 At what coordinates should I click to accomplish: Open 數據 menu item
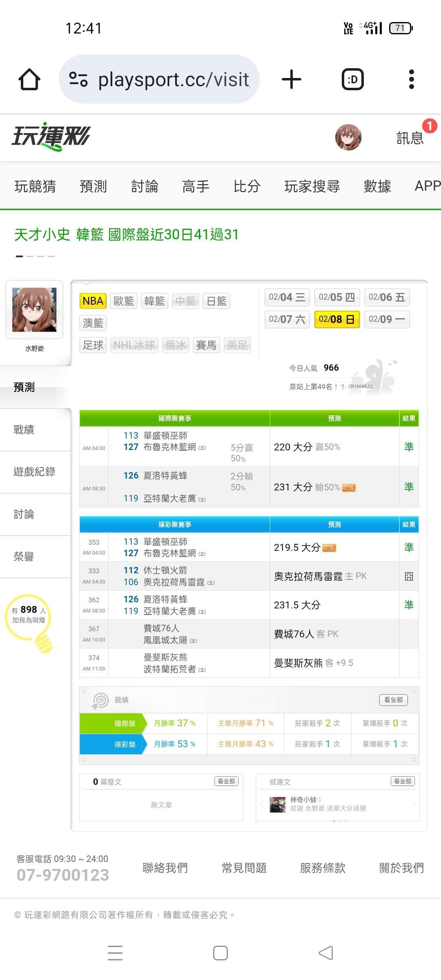coord(377,186)
